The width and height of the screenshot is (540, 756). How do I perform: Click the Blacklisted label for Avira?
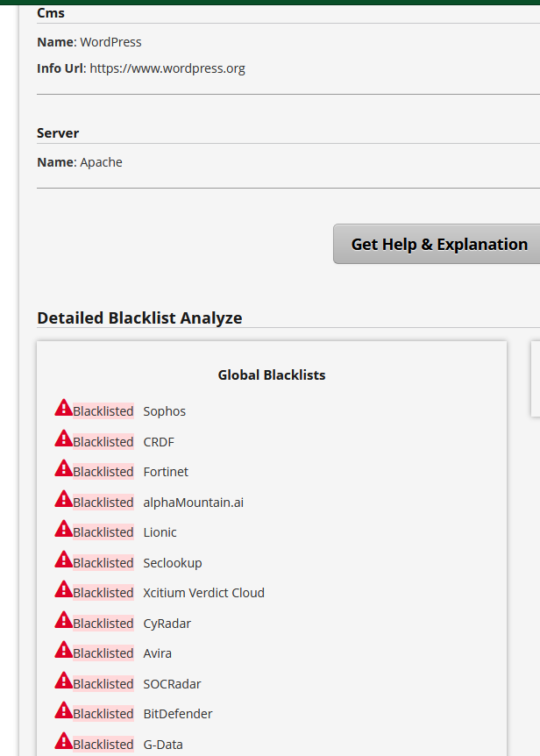point(103,653)
